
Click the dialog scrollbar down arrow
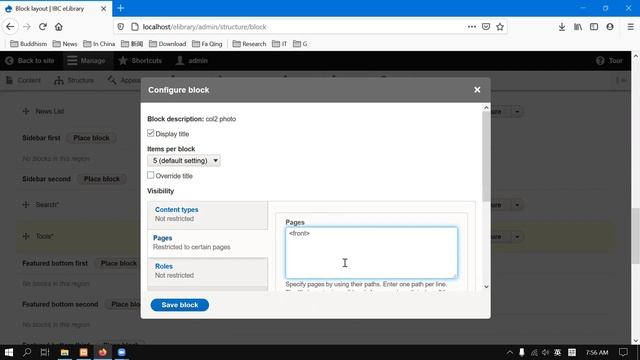pyautogui.click(x=486, y=287)
